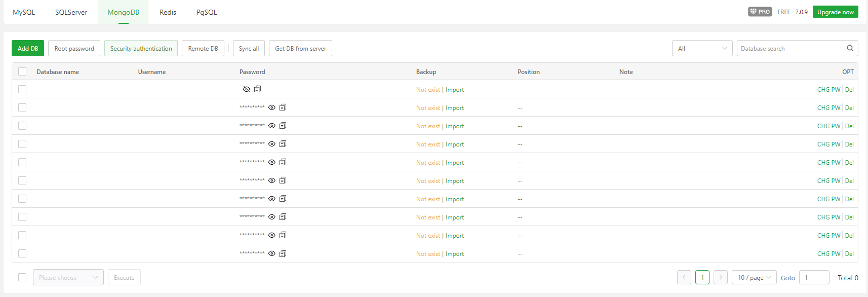Copy the password in the fifth row

pos(283,162)
